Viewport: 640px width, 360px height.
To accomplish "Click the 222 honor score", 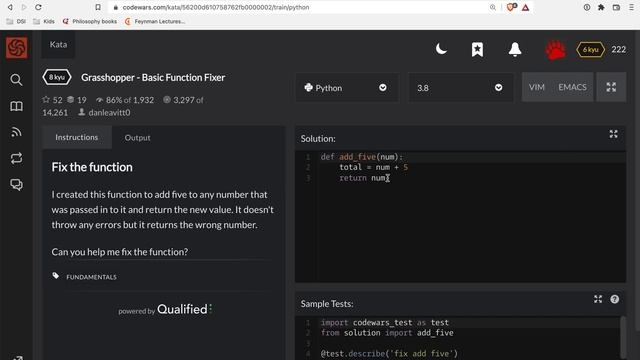I will 618,49.
